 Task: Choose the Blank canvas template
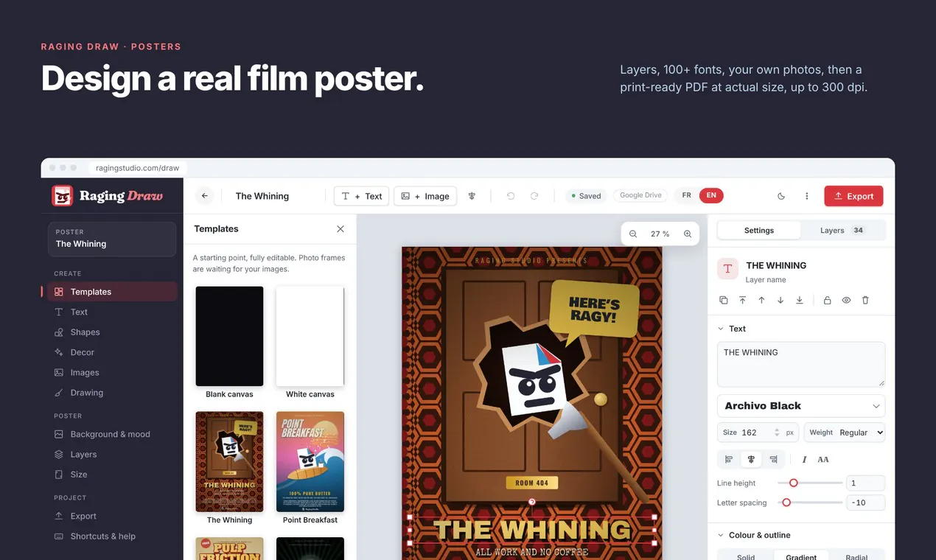click(229, 336)
